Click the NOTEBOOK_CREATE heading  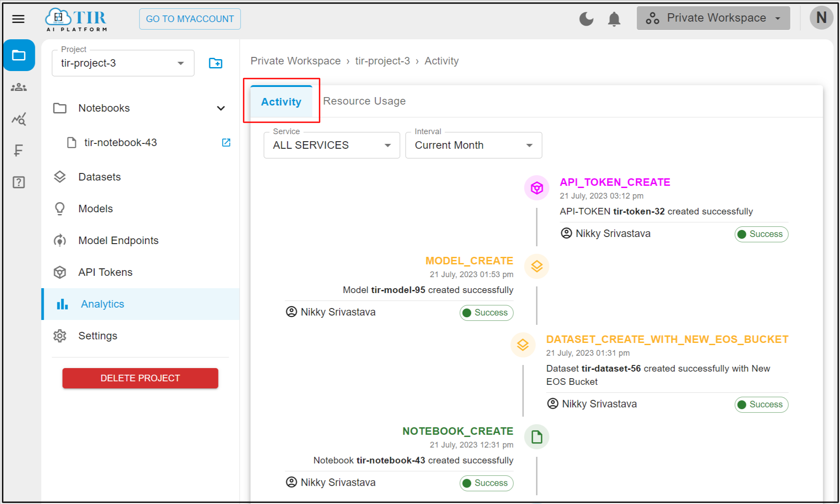click(x=458, y=431)
